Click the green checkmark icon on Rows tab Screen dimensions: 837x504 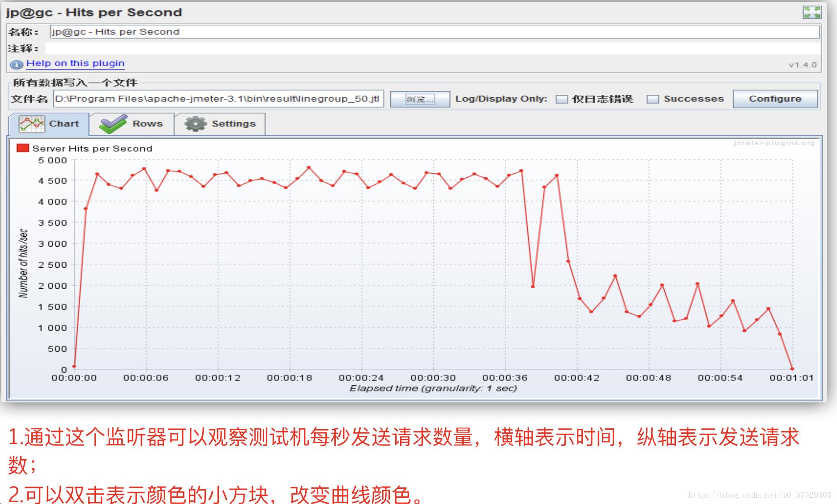tap(113, 123)
